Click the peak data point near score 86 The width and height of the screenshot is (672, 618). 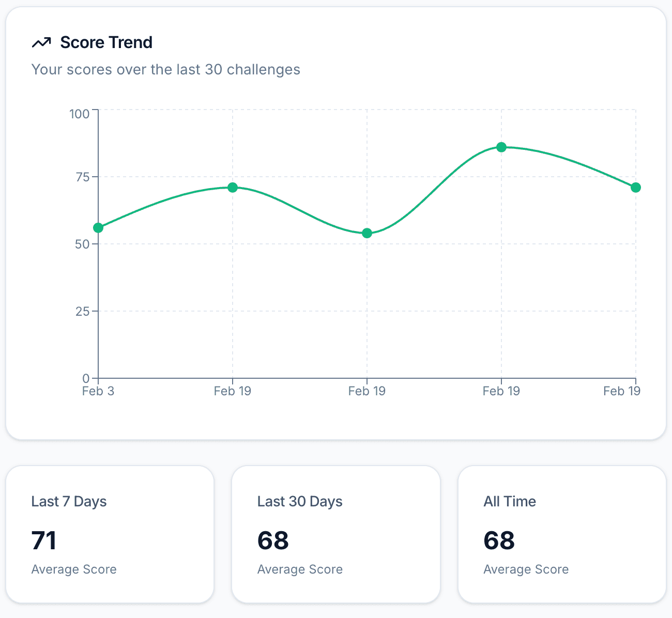pyautogui.click(x=501, y=147)
